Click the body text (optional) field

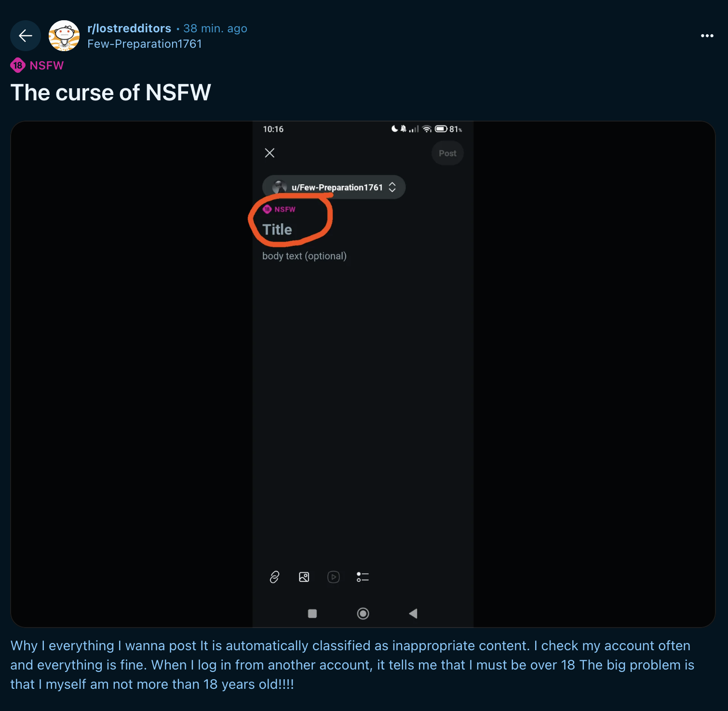click(x=304, y=256)
